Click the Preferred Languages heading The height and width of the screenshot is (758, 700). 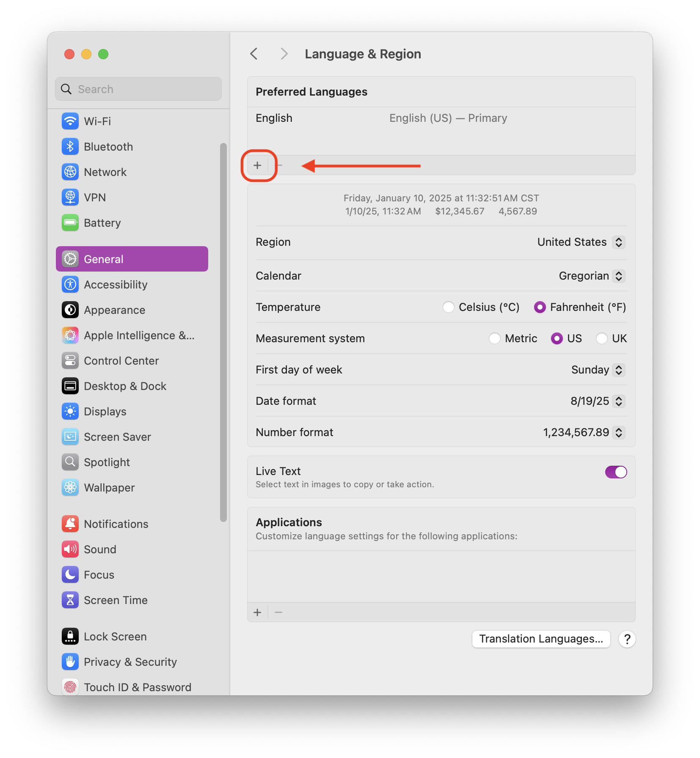coord(311,92)
